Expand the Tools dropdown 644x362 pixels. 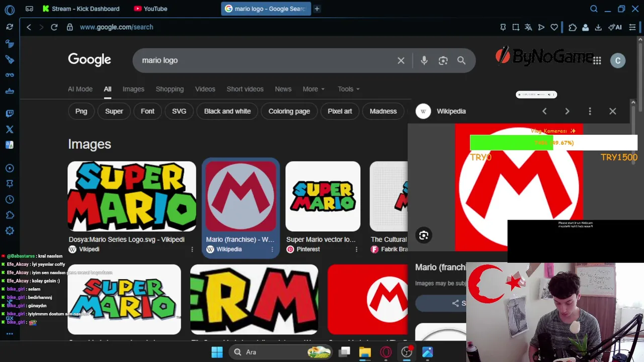pyautogui.click(x=348, y=89)
